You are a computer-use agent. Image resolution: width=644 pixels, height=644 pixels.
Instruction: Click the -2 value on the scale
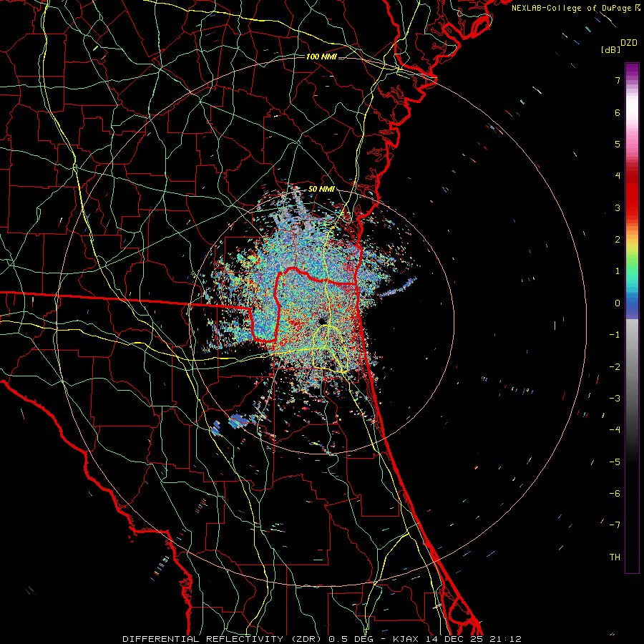click(615, 366)
